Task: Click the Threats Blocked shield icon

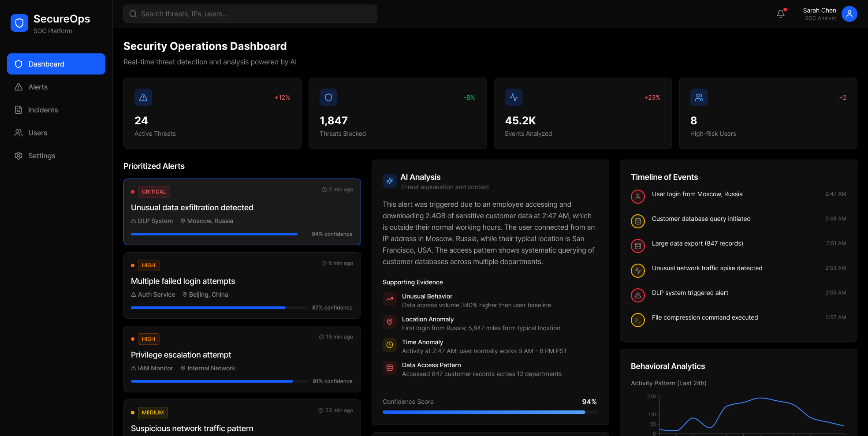Action: pyautogui.click(x=328, y=97)
